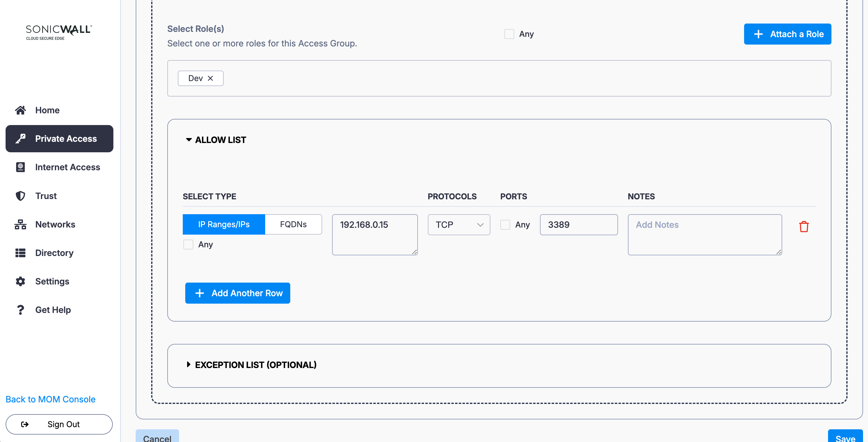The height and width of the screenshot is (442, 868).
Task: Switch to the FQDNs type tab
Action: click(293, 224)
